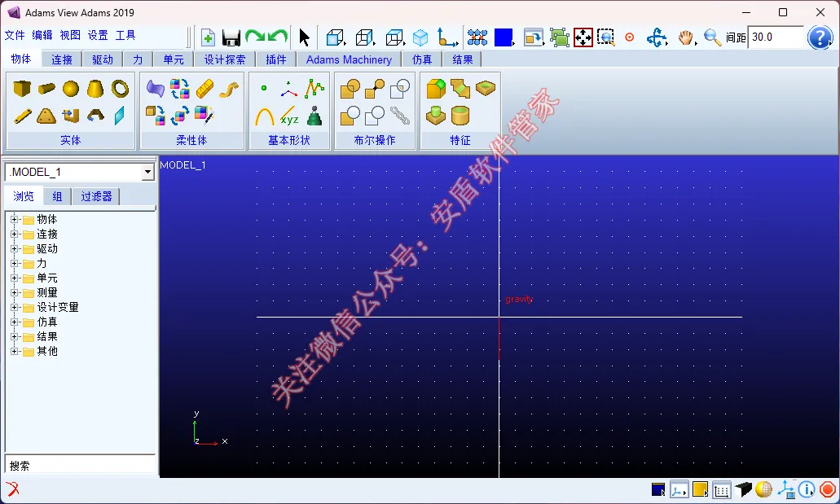Create a cylinder solid
The width and height of the screenshot is (840, 504).
click(46, 89)
